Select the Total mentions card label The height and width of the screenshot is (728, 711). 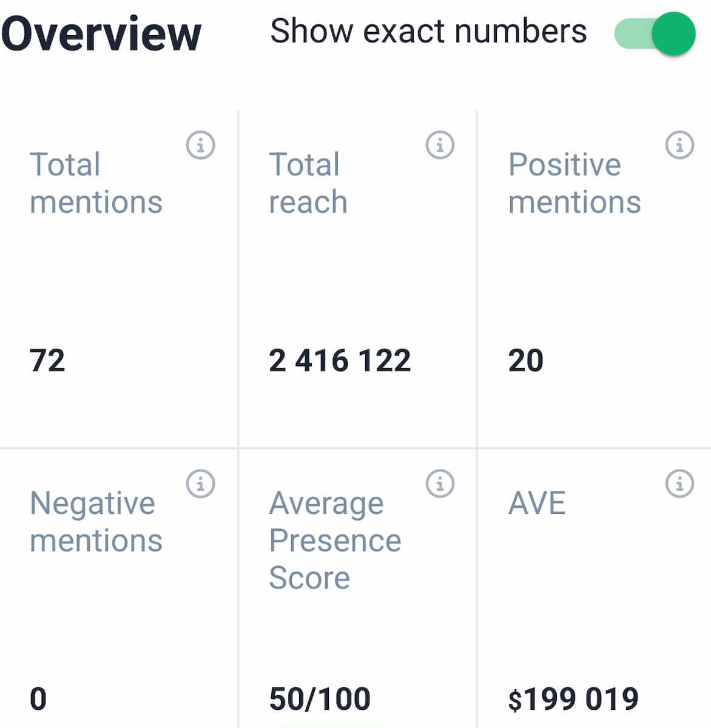[x=96, y=183]
